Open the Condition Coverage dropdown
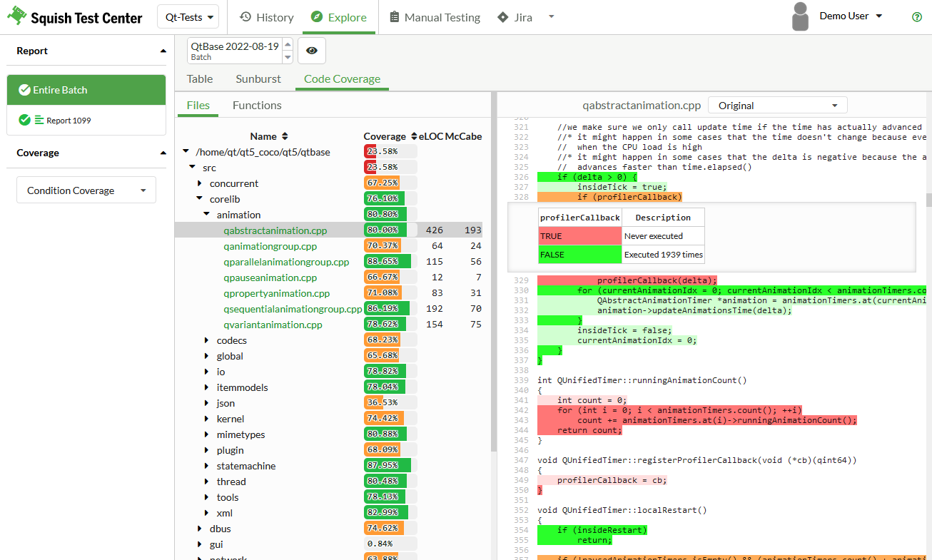Viewport: 932px width, 560px height. [86, 190]
